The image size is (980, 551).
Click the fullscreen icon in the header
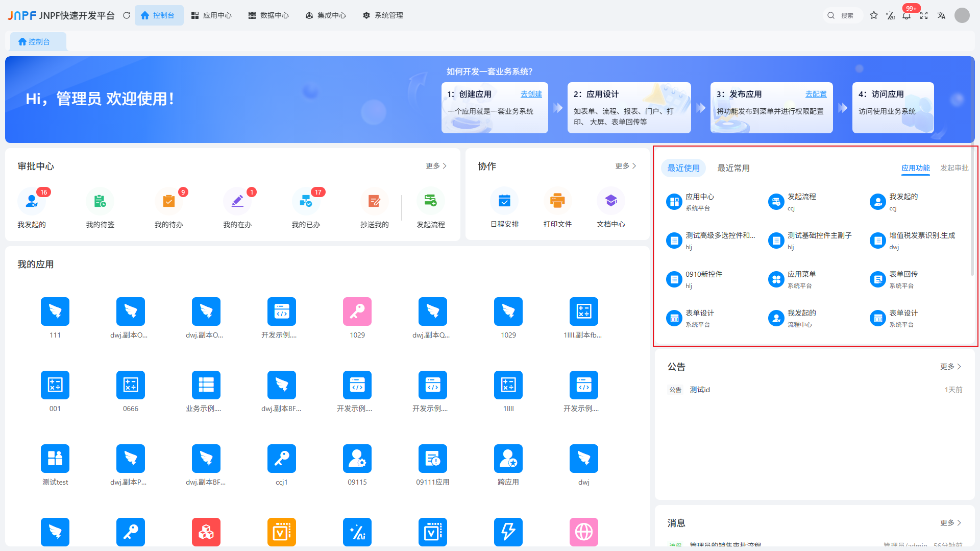pyautogui.click(x=924, y=15)
